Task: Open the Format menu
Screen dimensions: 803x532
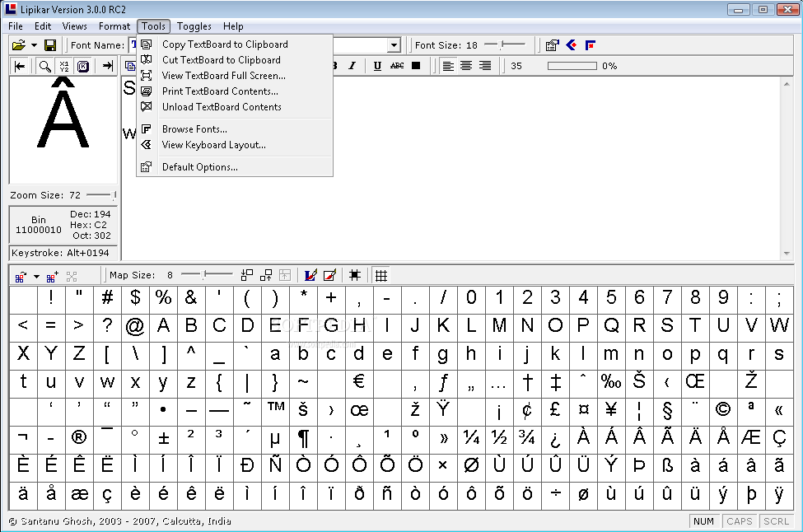Action: pyautogui.click(x=114, y=26)
